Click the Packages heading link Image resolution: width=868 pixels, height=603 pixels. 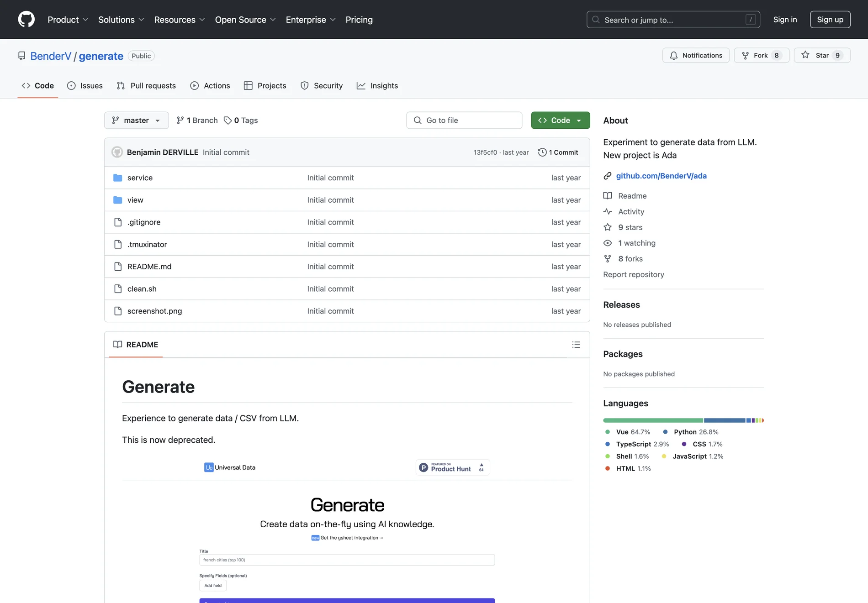[x=623, y=354]
